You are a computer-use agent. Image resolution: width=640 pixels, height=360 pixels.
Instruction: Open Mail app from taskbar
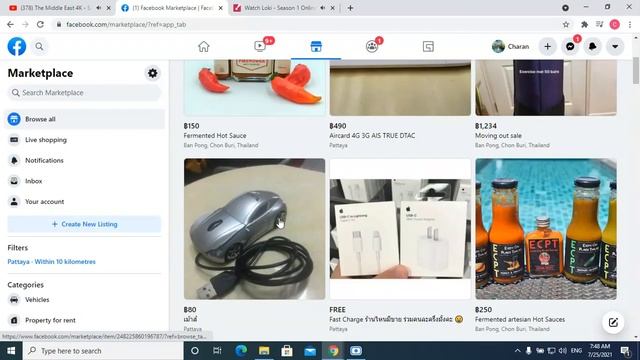pos(310,351)
